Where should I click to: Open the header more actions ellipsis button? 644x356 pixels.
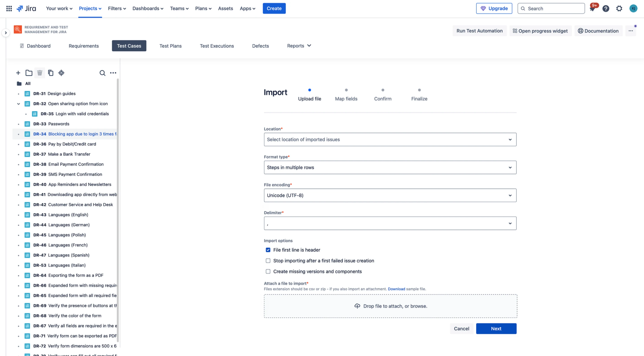pos(631,31)
